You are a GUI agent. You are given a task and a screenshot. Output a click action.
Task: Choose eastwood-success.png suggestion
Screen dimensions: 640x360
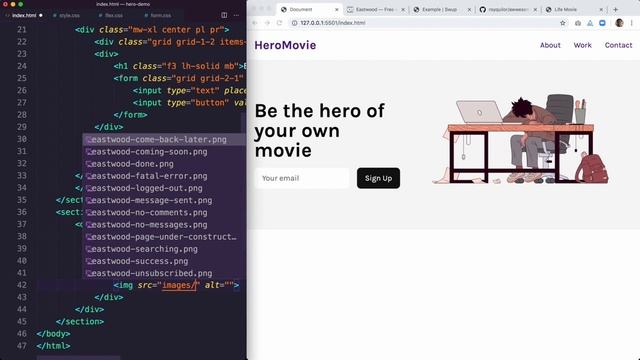coord(164,261)
